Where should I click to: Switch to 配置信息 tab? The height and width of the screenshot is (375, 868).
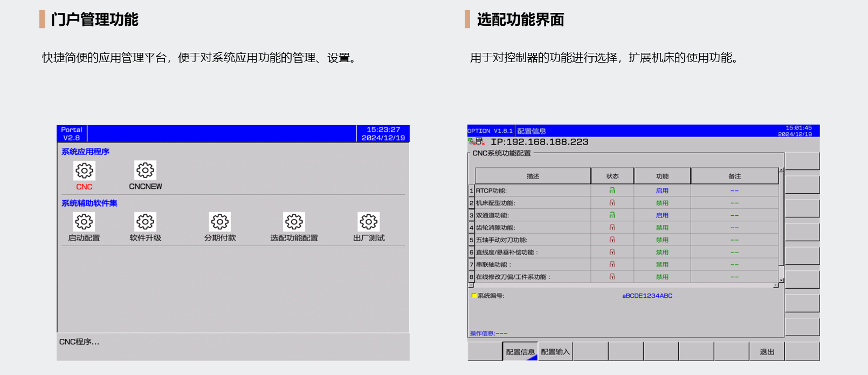coord(520,352)
